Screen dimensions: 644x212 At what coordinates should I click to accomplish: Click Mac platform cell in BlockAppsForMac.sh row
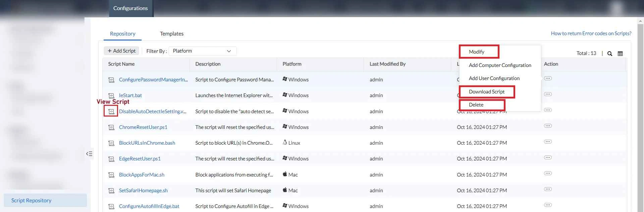pyautogui.click(x=290, y=175)
